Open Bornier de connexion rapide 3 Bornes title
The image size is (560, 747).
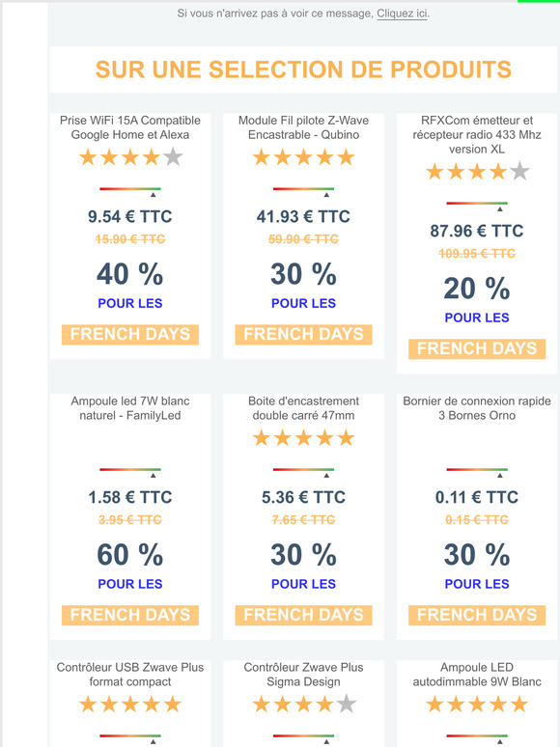click(477, 408)
